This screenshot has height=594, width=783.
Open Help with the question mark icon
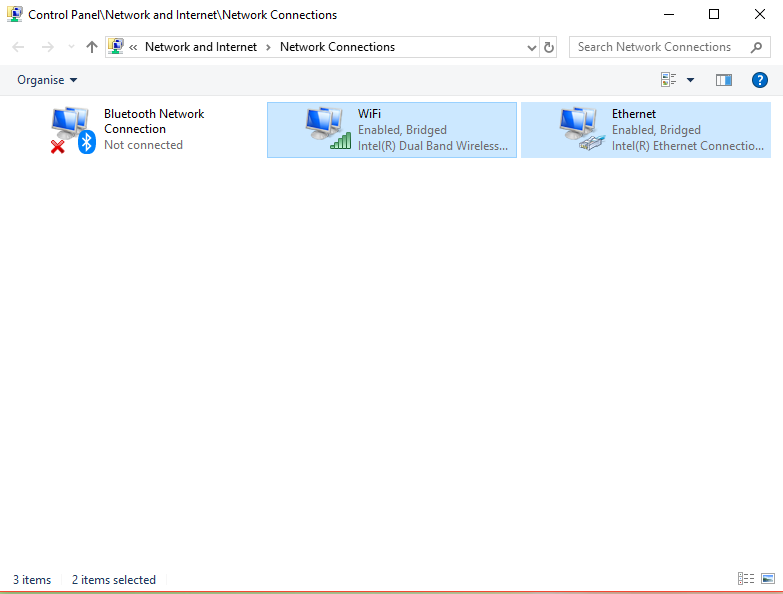coord(760,80)
